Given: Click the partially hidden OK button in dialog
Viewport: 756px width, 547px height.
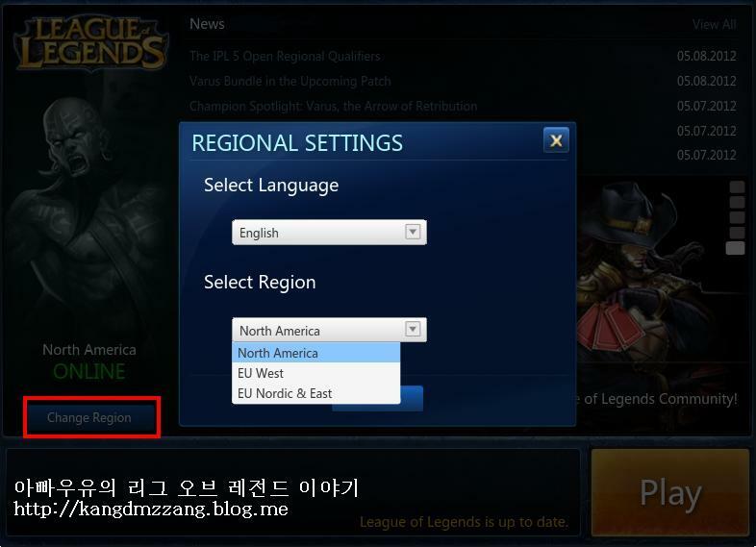Looking at the screenshot, I should pos(412,399).
